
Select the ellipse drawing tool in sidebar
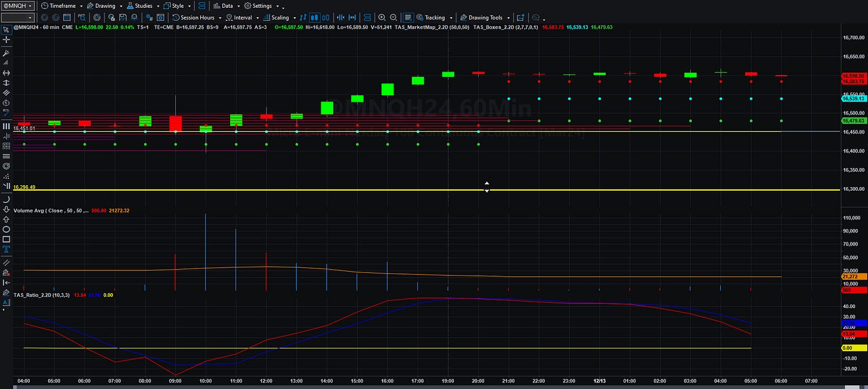click(x=7, y=229)
